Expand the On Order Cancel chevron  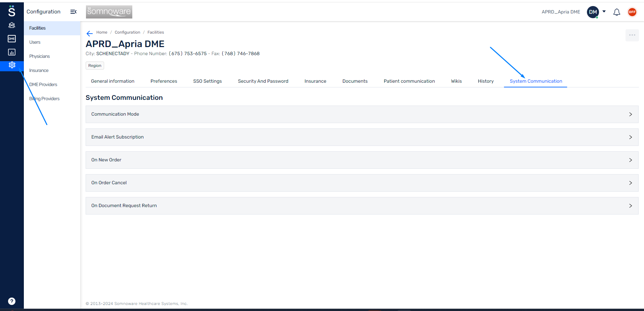(x=631, y=183)
